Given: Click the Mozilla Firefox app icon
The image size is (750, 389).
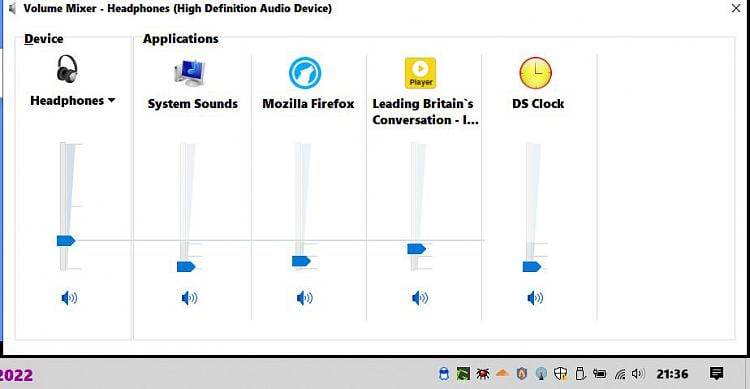Looking at the screenshot, I should pos(305,73).
